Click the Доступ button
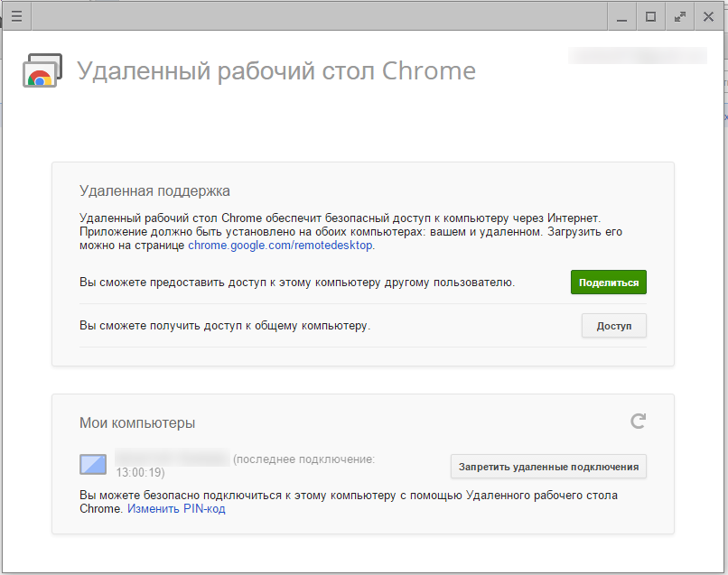 pyautogui.click(x=614, y=326)
